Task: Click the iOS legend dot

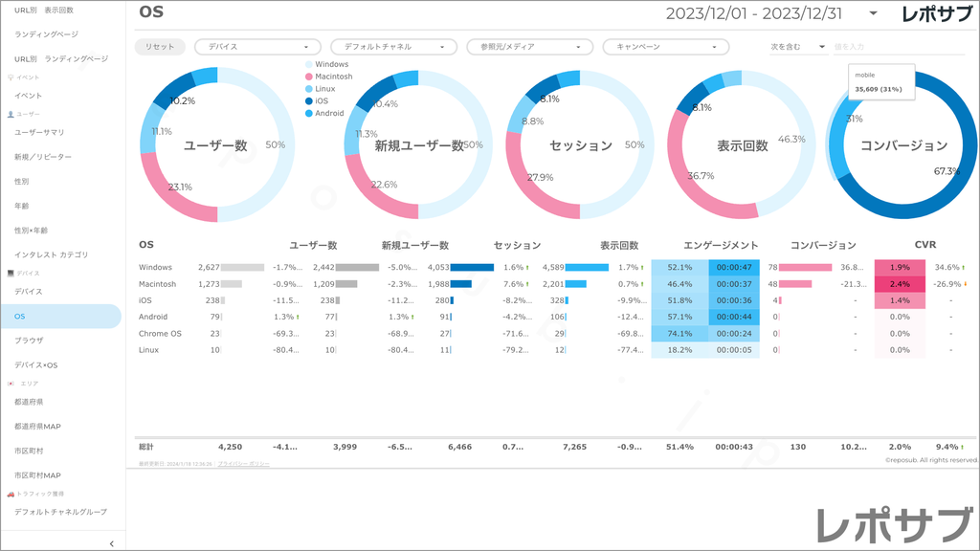Action: pyautogui.click(x=308, y=100)
